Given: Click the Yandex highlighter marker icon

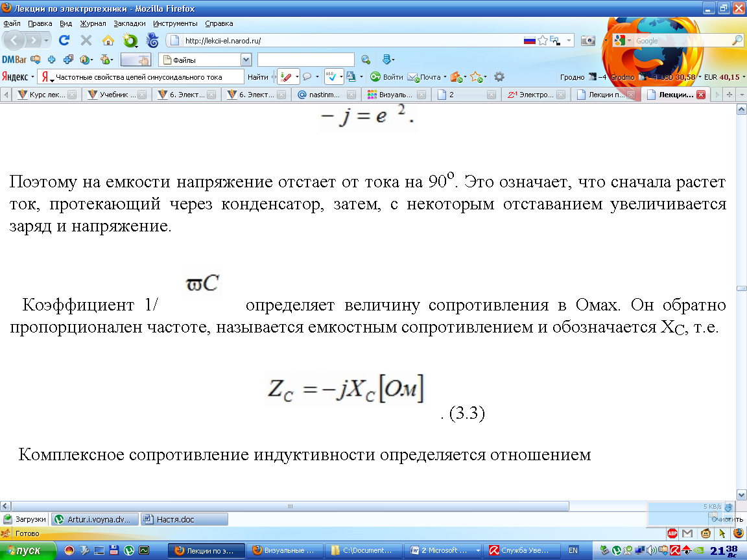Looking at the screenshot, I should tap(285, 76).
